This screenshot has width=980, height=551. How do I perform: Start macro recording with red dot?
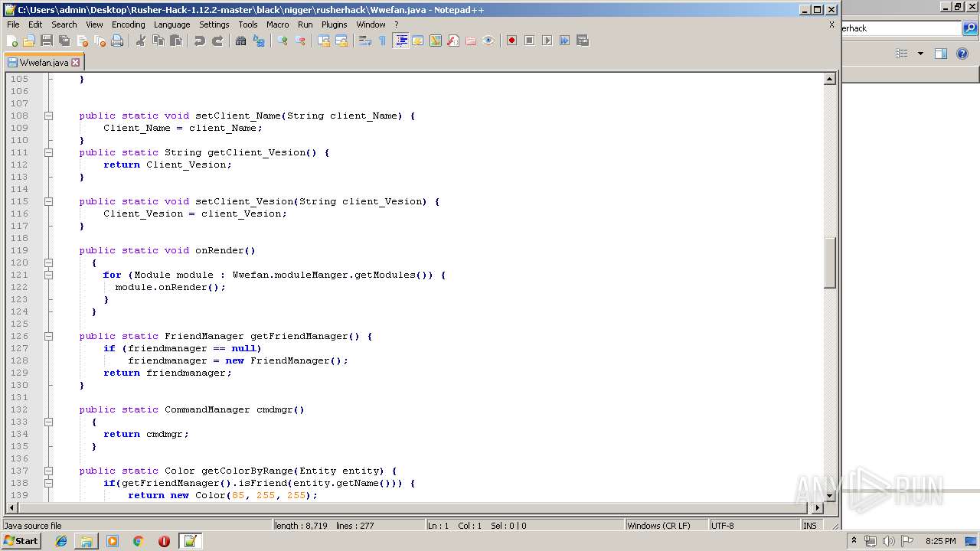coord(512,41)
